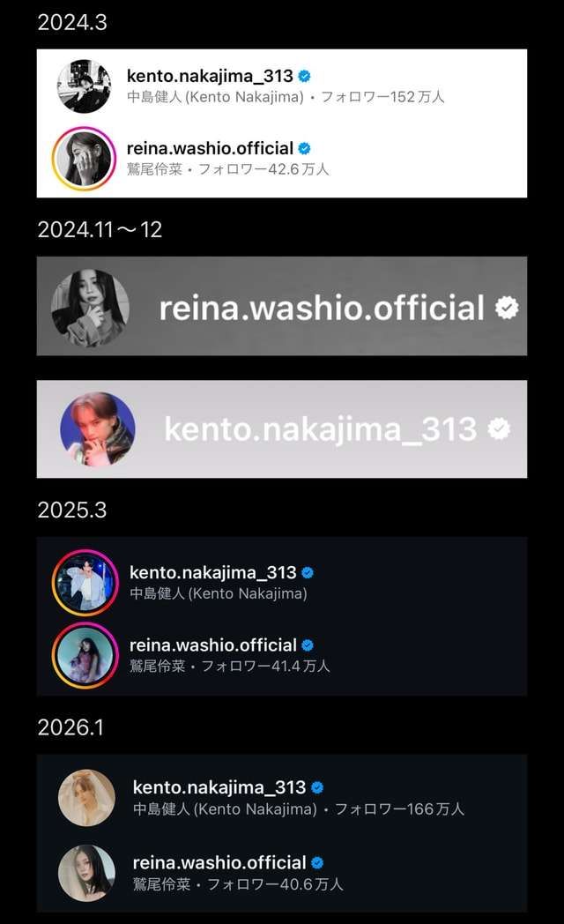Click the white verified badge on the light gray kento banner
This screenshot has width=564, height=924.
click(x=499, y=429)
